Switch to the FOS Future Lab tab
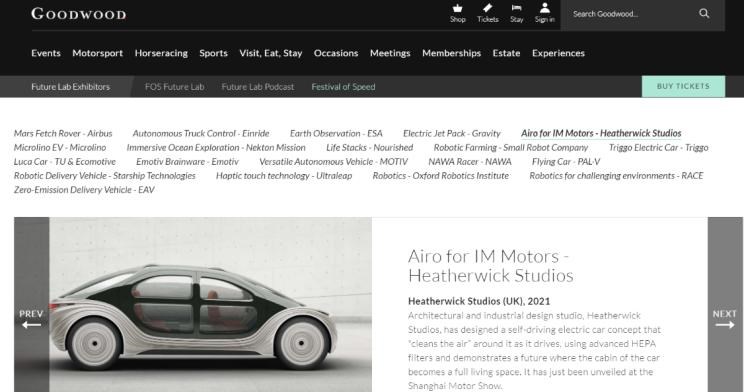The width and height of the screenshot is (744, 392). (x=175, y=87)
